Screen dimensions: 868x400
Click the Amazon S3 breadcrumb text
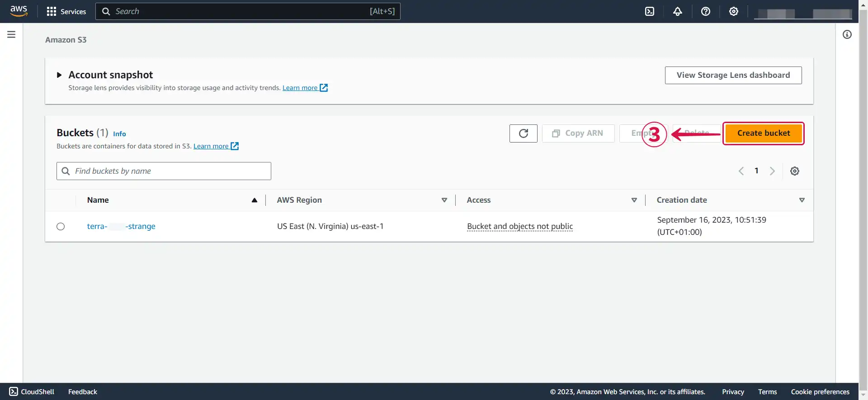point(66,40)
